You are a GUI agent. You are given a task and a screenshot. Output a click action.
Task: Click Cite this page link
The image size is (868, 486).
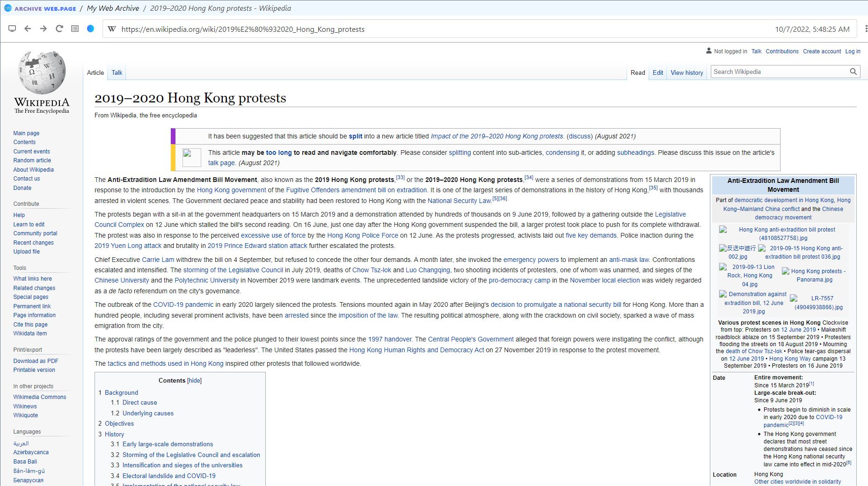coord(30,325)
